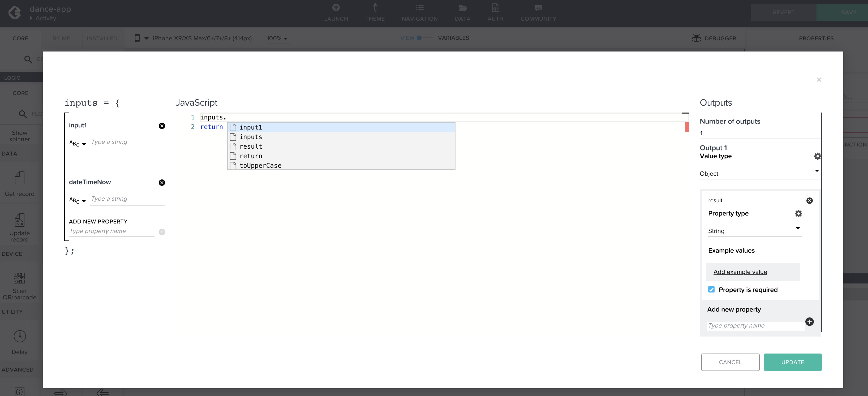The image size is (868, 396).
Task: Click the app logo icon
Action: click(x=15, y=13)
